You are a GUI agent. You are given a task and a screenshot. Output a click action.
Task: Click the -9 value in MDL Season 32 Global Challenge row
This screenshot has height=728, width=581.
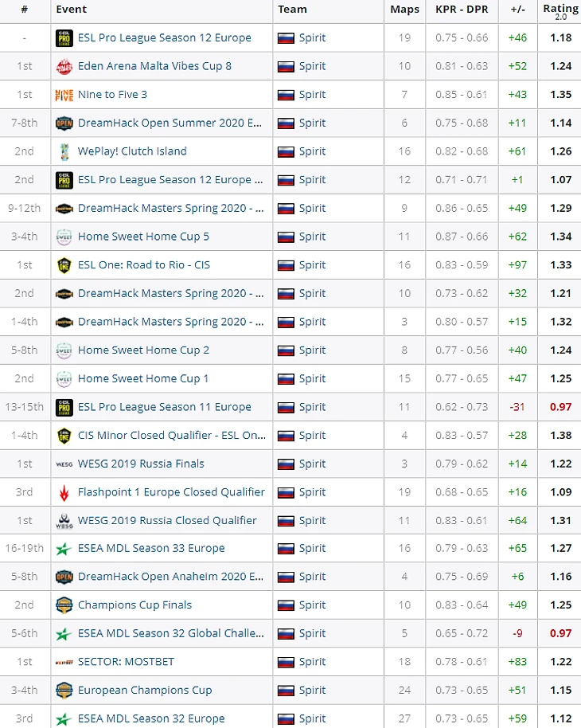click(x=517, y=633)
